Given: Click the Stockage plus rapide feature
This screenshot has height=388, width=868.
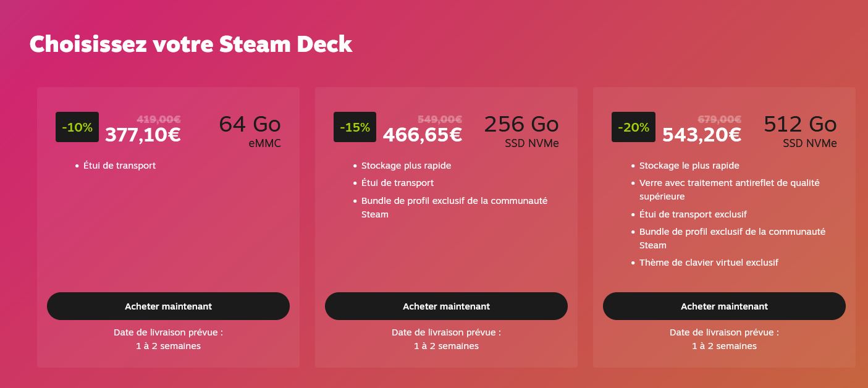Looking at the screenshot, I should pos(406,166).
